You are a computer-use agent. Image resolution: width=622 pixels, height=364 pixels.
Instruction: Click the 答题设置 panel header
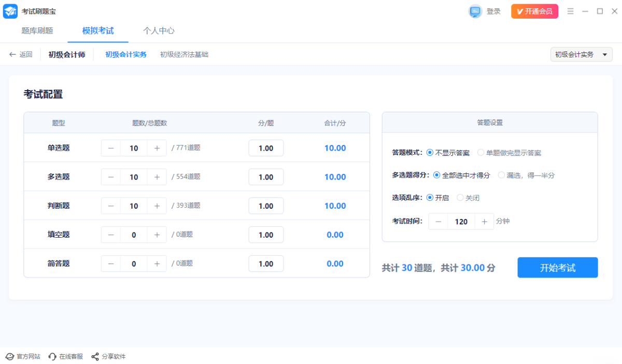[x=490, y=123]
